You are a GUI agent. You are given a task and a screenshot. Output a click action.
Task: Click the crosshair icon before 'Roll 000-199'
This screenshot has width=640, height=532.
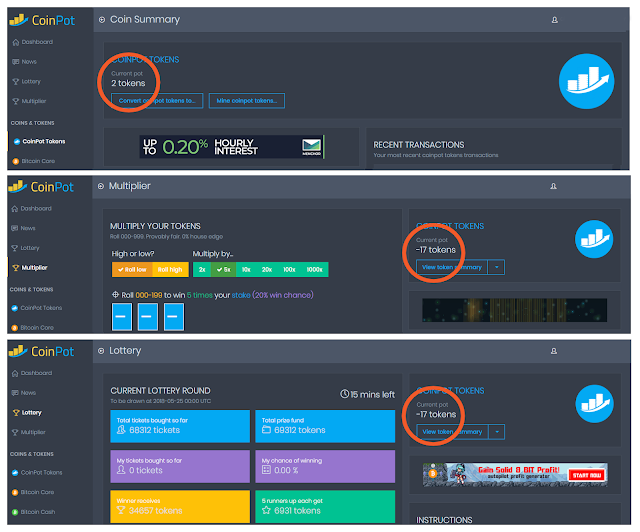tap(116, 295)
